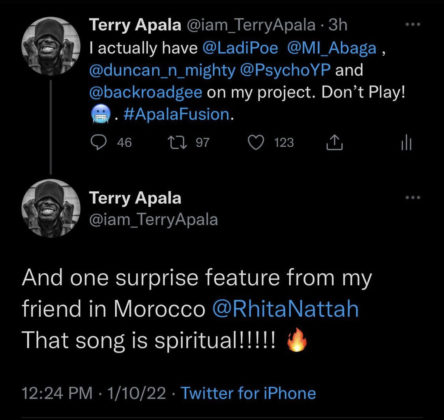Open the #ApalaFusion hashtag
This screenshot has width=444, height=420.
tap(176, 114)
